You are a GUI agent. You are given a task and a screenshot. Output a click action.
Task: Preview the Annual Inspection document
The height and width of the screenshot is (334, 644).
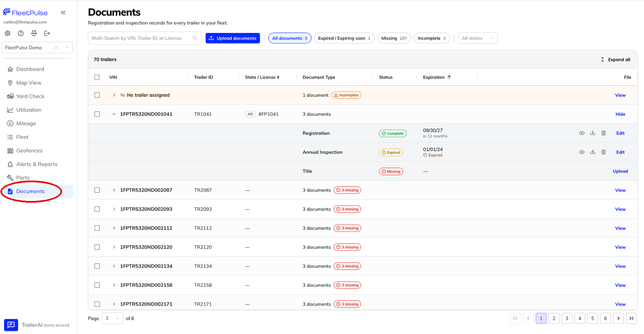click(582, 152)
